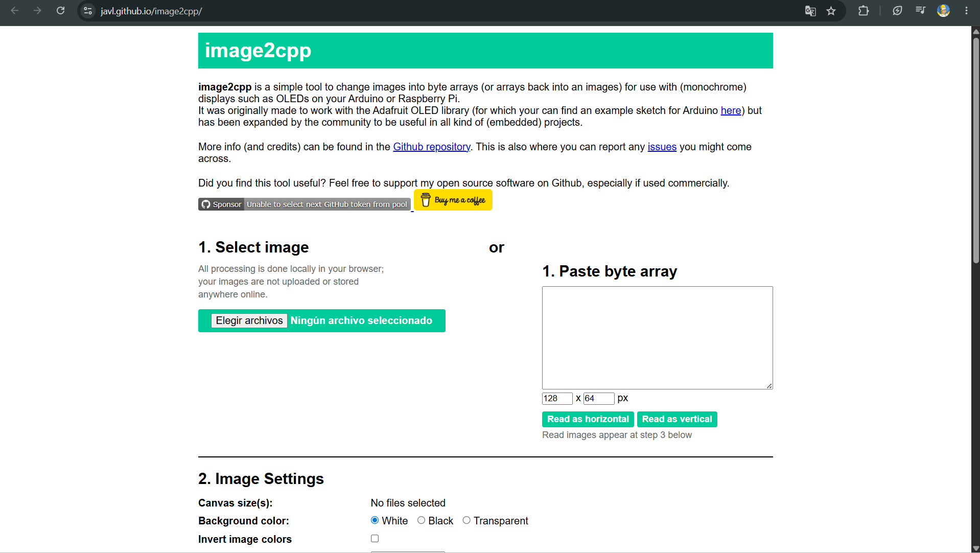This screenshot has width=980, height=553.
Task: Reload the page with the refresh icon
Action: [60, 11]
